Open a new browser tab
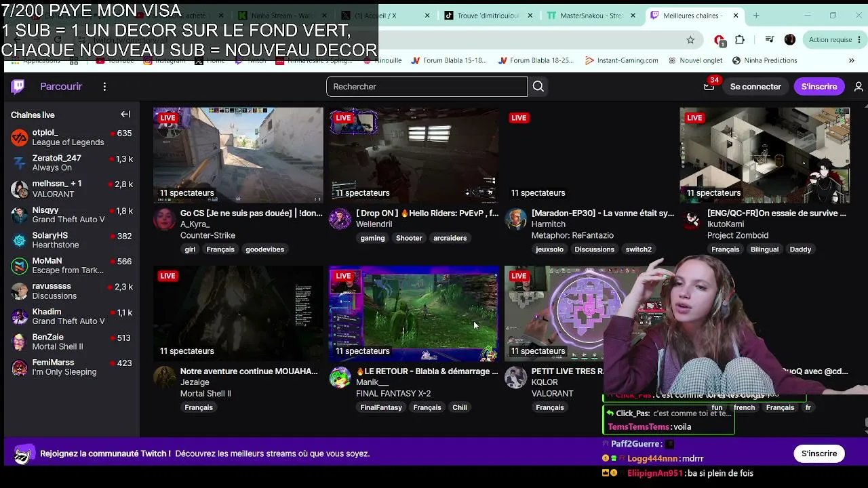This screenshot has height=488, width=868. (756, 16)
